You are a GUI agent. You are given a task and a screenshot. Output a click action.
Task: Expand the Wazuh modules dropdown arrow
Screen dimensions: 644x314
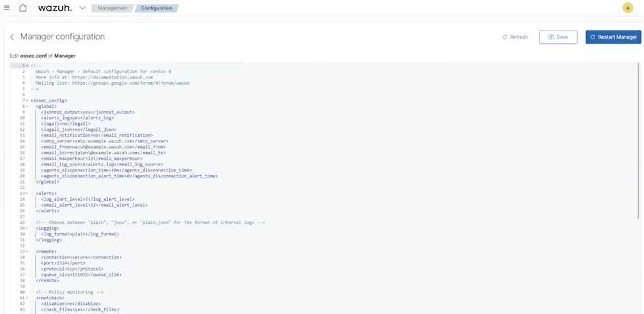point(83,8)
